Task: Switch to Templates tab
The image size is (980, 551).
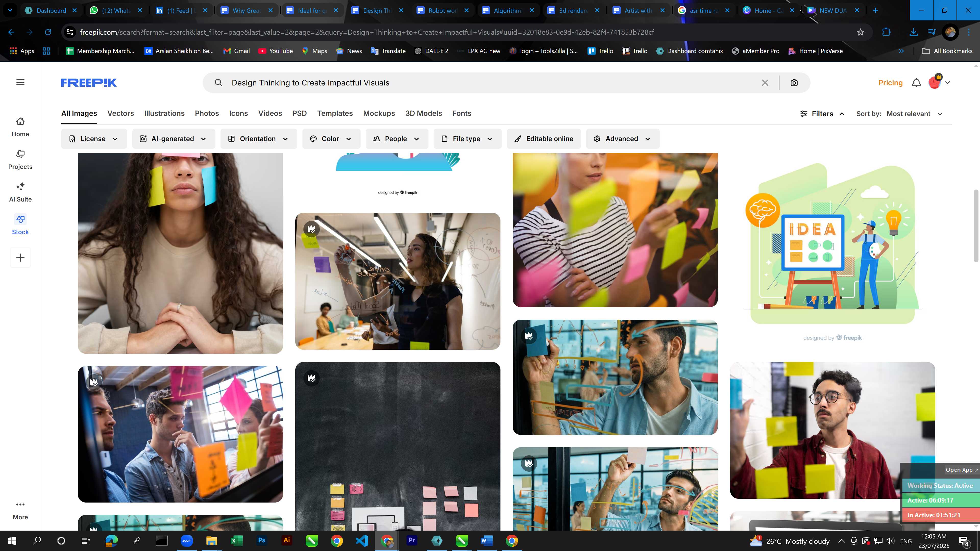Action: coord(335,113)
